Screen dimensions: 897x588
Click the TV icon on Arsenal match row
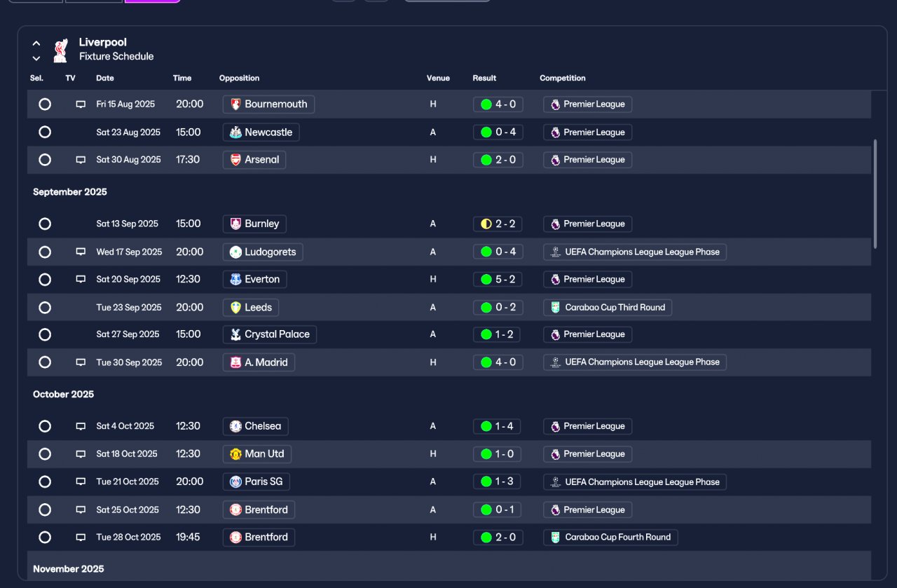[x=81, y=160]
